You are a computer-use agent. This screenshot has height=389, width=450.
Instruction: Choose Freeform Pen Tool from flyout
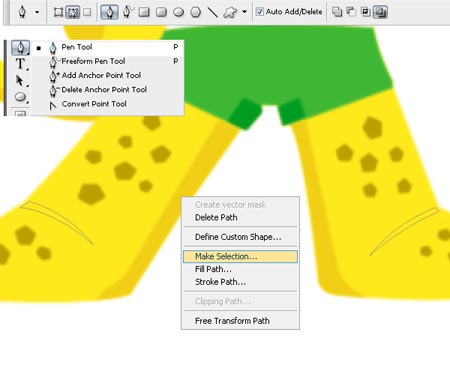[x=108, y=62]
